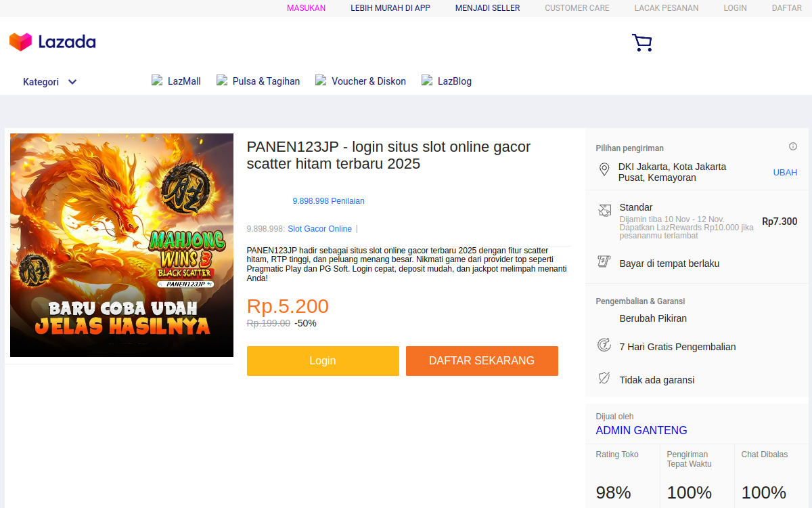Click Pengiriman Tepat Waktu label

(x=690, y=459)
